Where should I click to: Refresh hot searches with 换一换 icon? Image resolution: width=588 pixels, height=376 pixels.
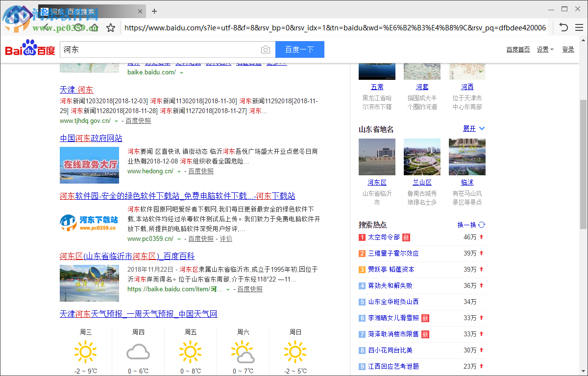[x=482, y=225]
